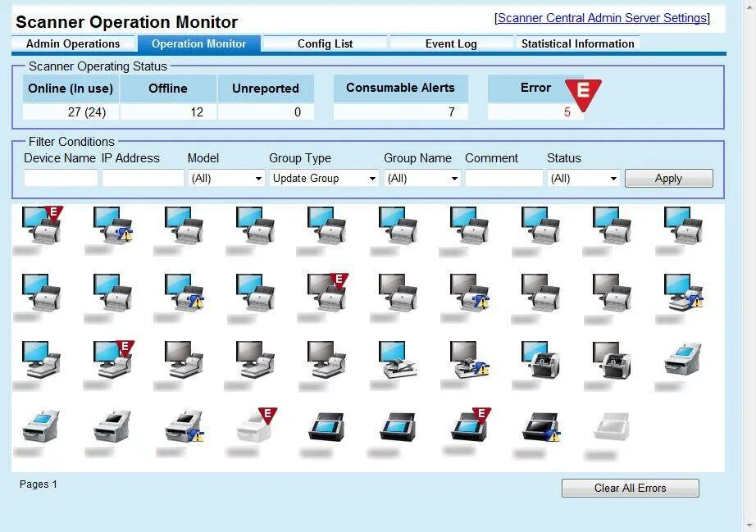Click the large red E error icon
The image size is (756, 532).
(583, 94)
